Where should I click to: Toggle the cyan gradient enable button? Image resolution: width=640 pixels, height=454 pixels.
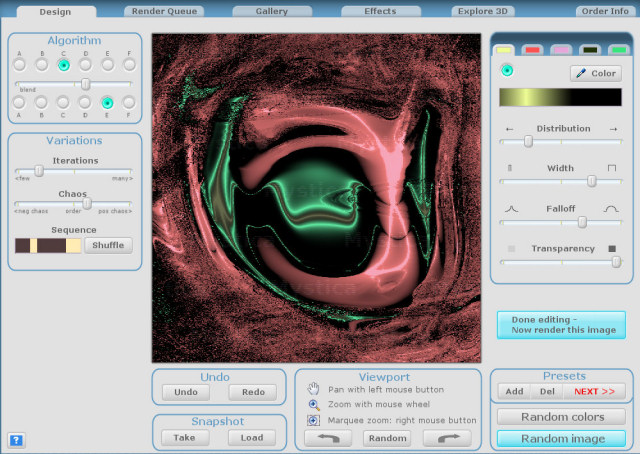[x=507, y=70]
